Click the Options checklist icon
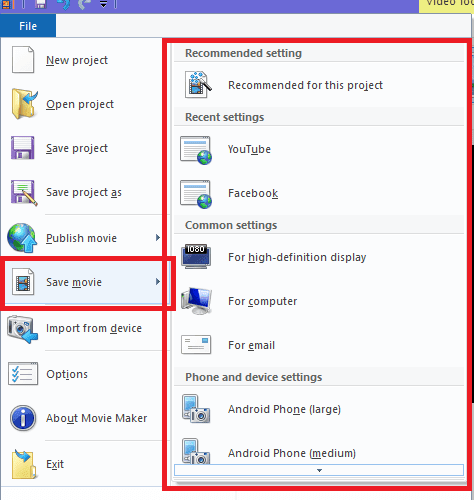 [23, 374]
